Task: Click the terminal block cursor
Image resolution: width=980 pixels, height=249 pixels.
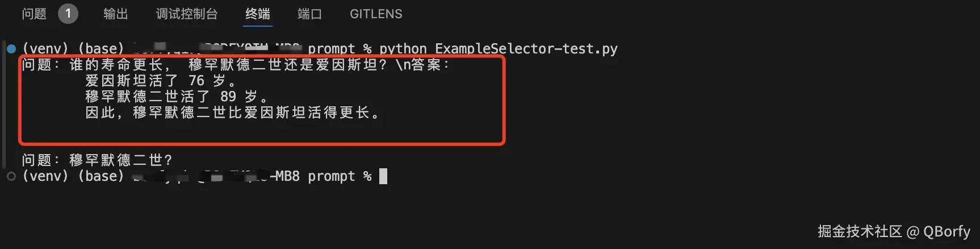Action: point(383,176)
